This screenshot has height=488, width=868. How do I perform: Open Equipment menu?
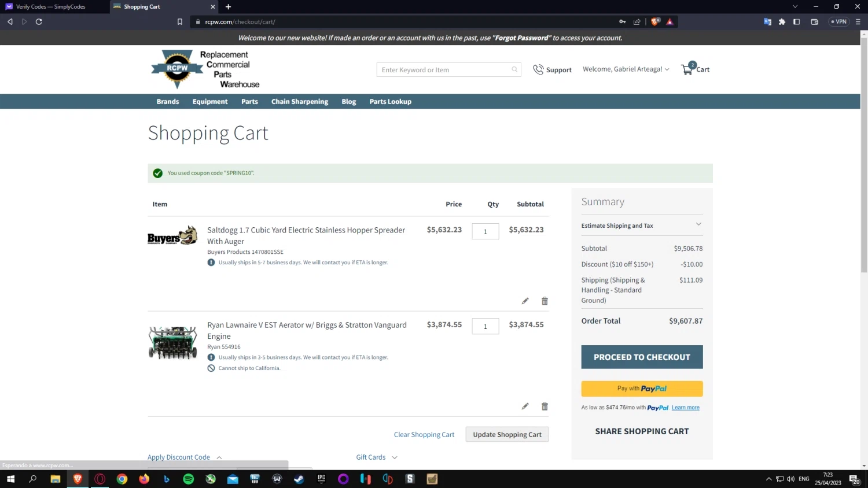210,101
